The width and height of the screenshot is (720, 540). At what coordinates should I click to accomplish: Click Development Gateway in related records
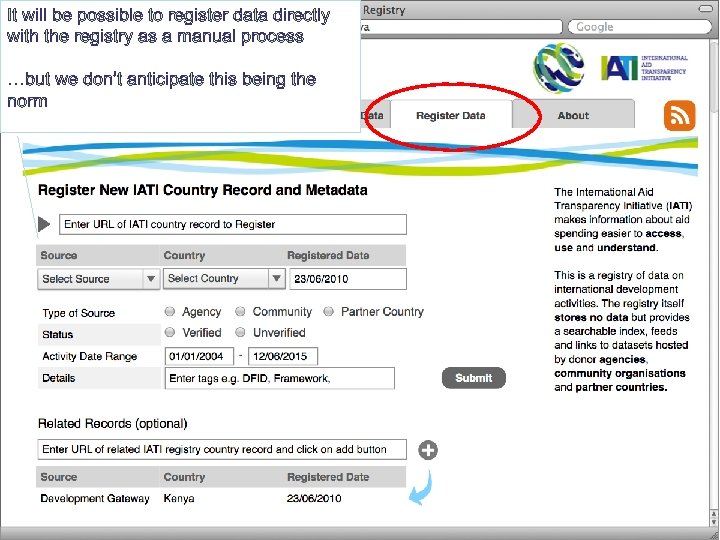[95, 499]
